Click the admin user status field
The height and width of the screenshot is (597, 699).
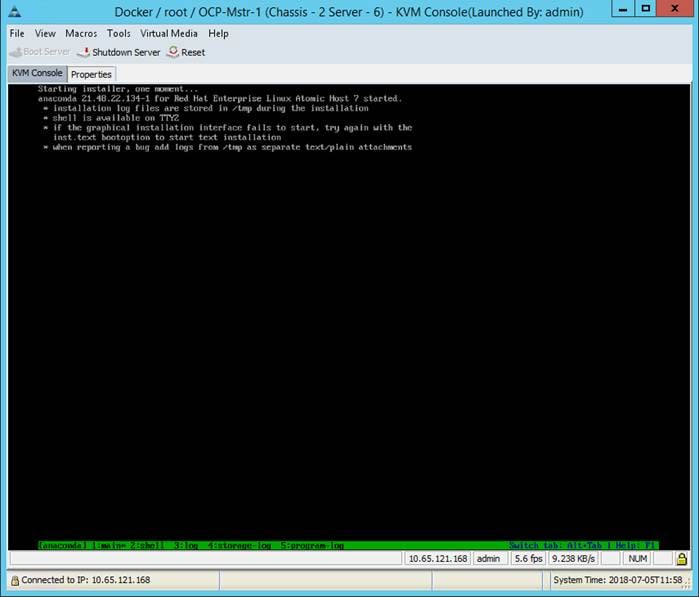click(x=489, y=559)
